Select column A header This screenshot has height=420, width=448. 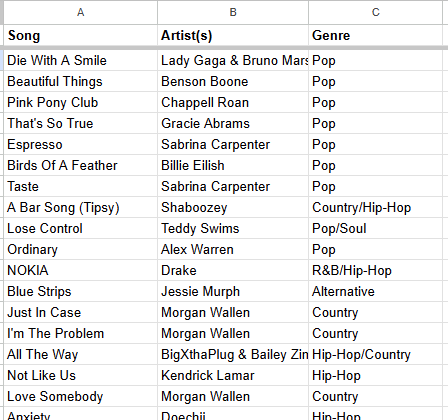(80, 12)
